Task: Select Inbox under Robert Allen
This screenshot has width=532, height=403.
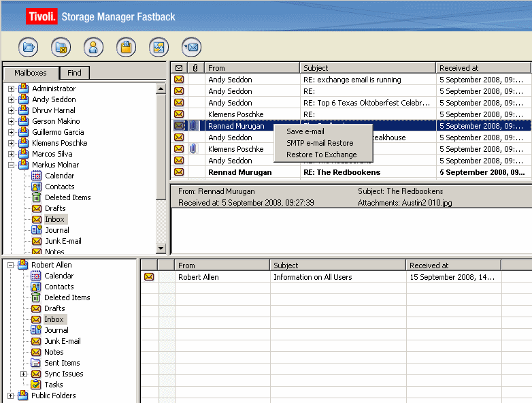Action: point(54,319)
